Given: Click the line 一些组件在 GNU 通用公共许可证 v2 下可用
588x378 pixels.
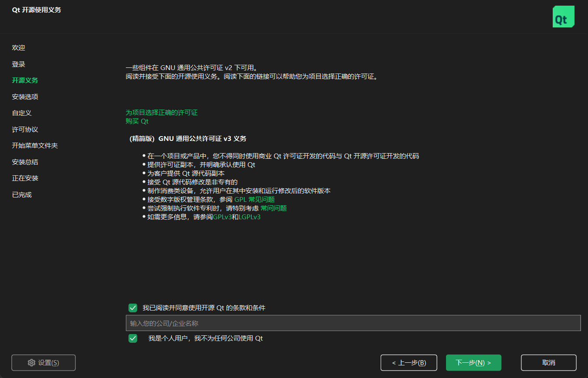Looking at the screenshot, I should point(192,68).
